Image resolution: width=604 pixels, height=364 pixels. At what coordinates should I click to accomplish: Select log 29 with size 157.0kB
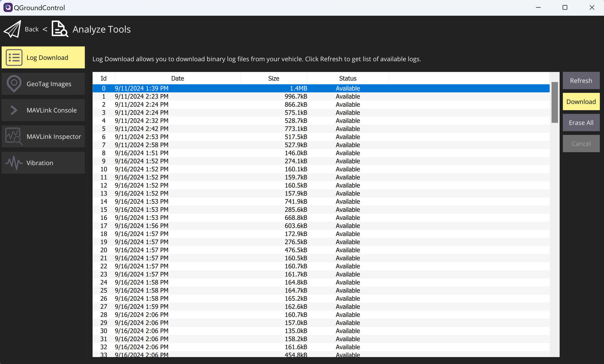pyautogui.click(x=321, y=323)
